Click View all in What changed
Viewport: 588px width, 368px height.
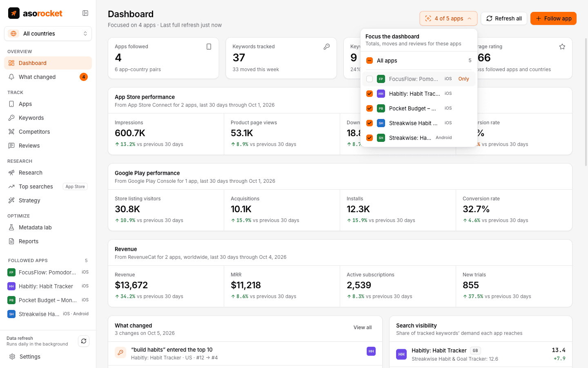point(363,328)
